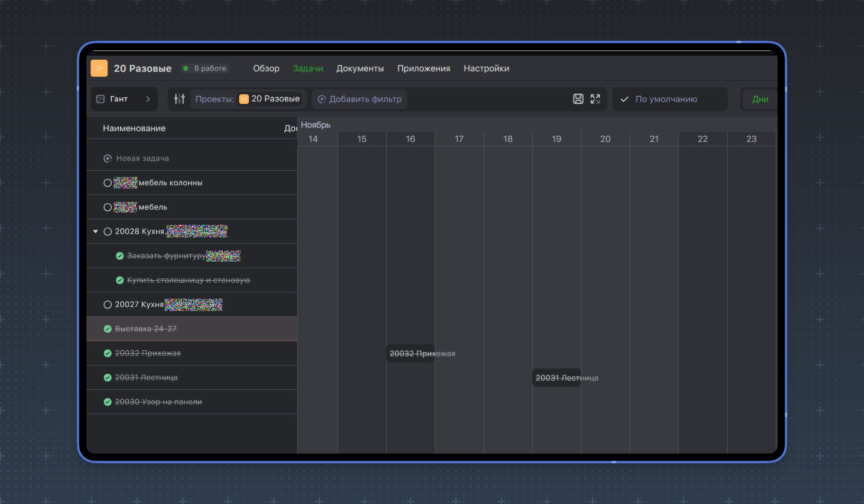Viewport: 864px width, 504px height.
Task: Click the Гант view icon
Action: click(101, 99)
